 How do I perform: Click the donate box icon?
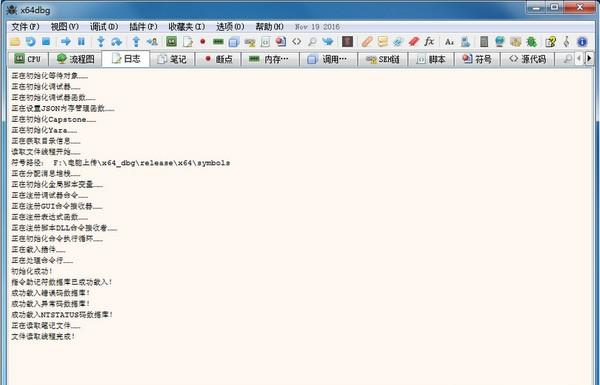pos(515,41)
